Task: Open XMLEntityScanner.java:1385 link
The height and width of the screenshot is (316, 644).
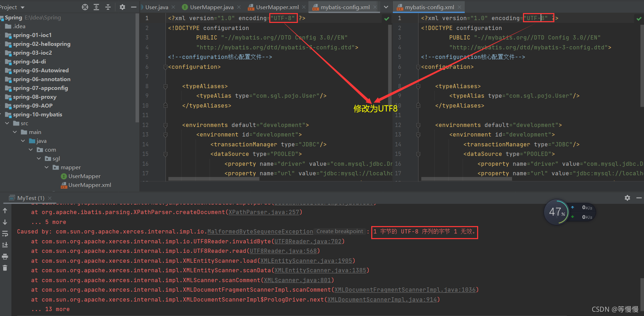Action: pos(320,271)
